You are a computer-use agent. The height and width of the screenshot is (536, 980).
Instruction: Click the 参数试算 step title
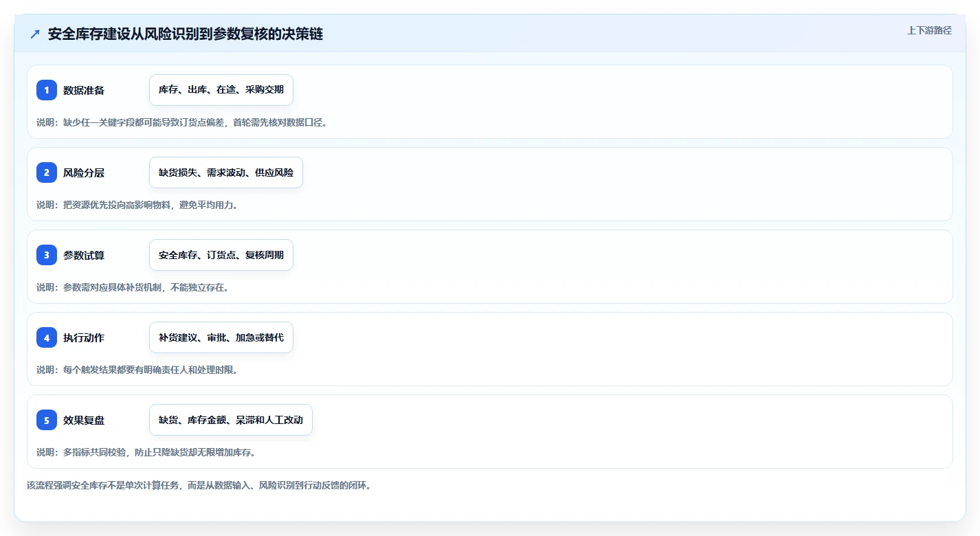point(84,255)
